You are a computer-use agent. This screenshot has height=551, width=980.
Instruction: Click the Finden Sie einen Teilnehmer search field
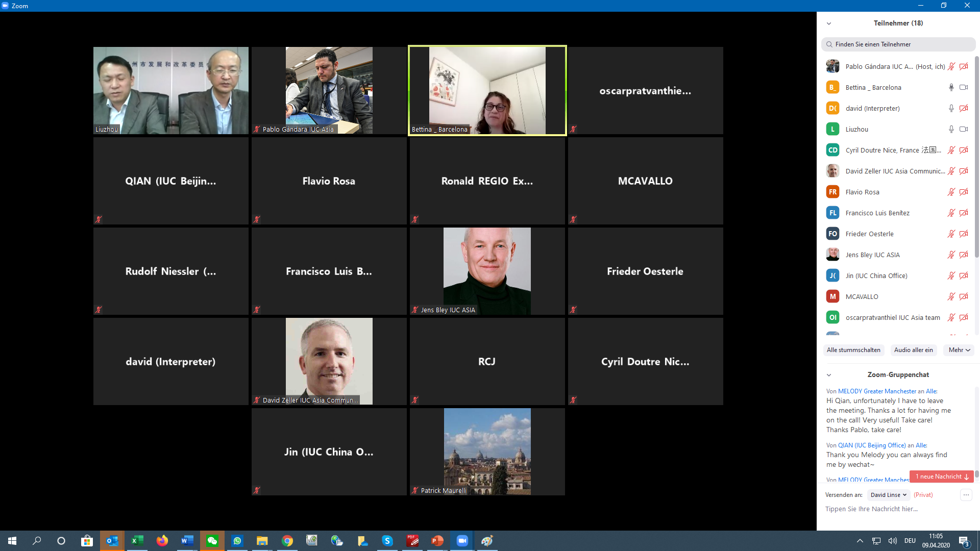[x=898, y=44]
